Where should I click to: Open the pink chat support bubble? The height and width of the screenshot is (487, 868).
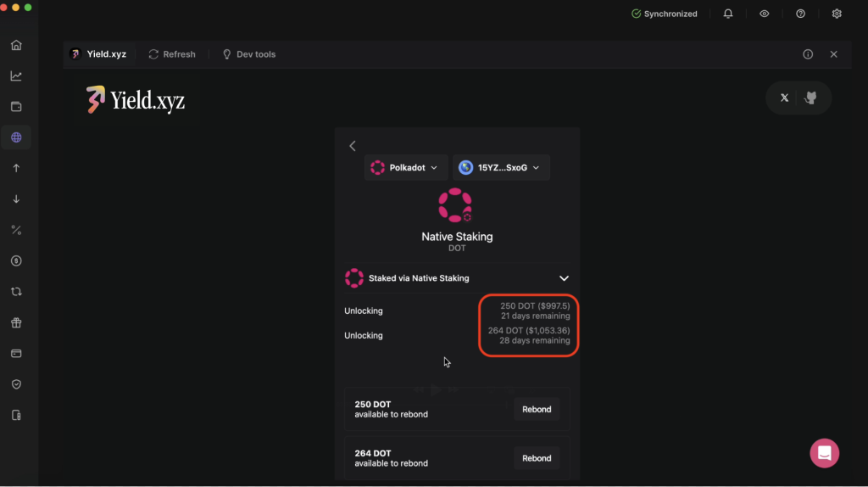click(824, 453)
